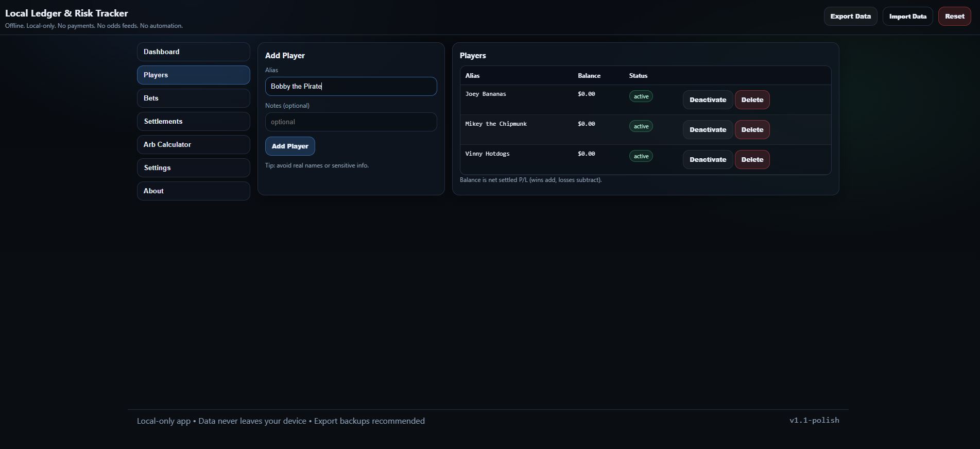Image resolution: width=980 pixels, height=449 pixels.
Task: Open the About page
Action: pyautogui.click(x=193, y=191)
